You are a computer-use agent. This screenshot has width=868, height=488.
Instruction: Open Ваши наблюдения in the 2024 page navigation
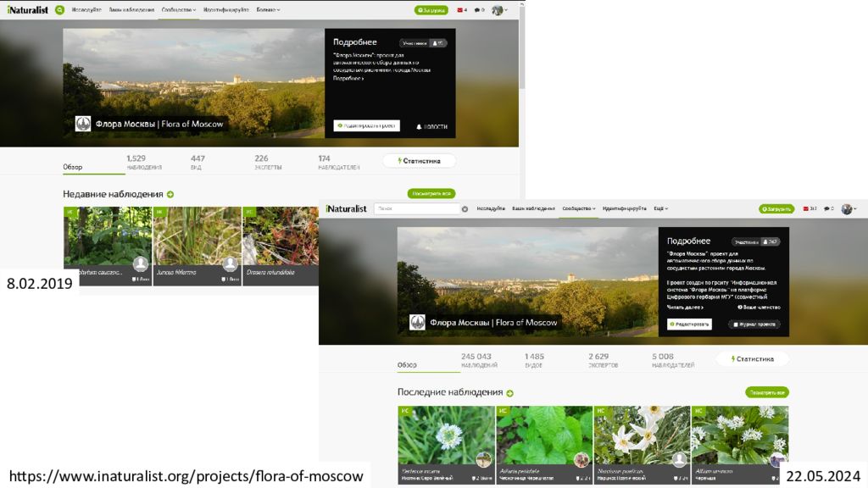[534, 208]
